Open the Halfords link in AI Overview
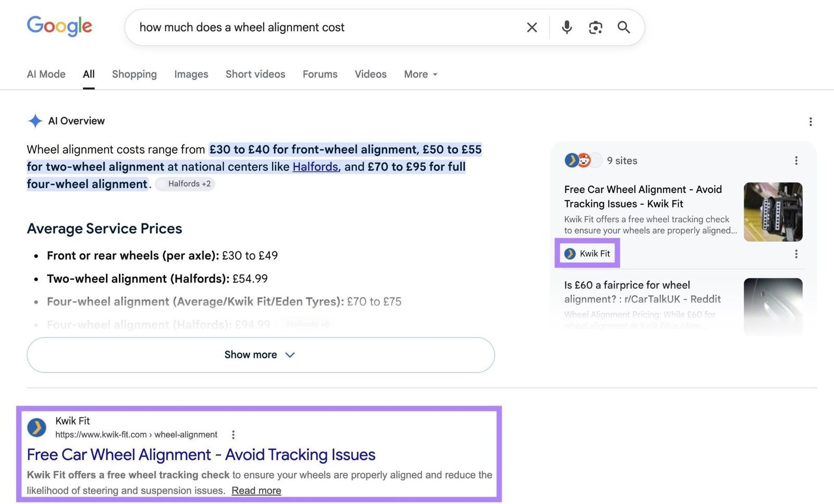 pos(315,167)
